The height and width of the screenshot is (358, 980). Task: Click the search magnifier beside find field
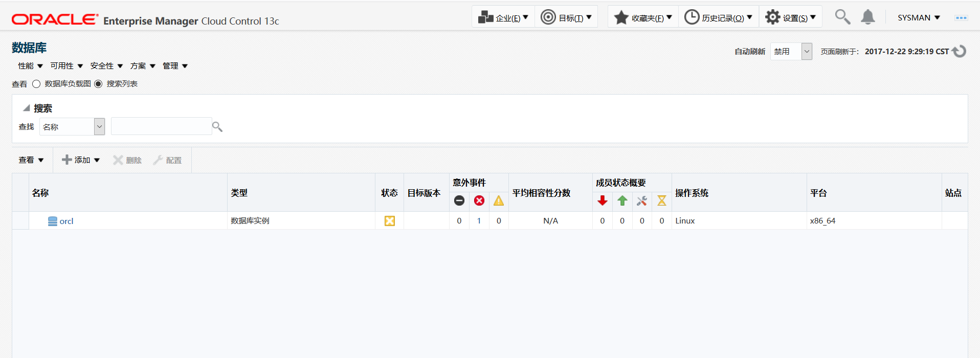(217, 126)
